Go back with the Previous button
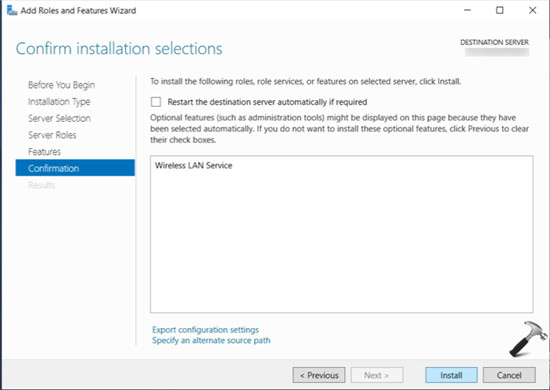Screen dimensions: 550x390 point(319,375)
